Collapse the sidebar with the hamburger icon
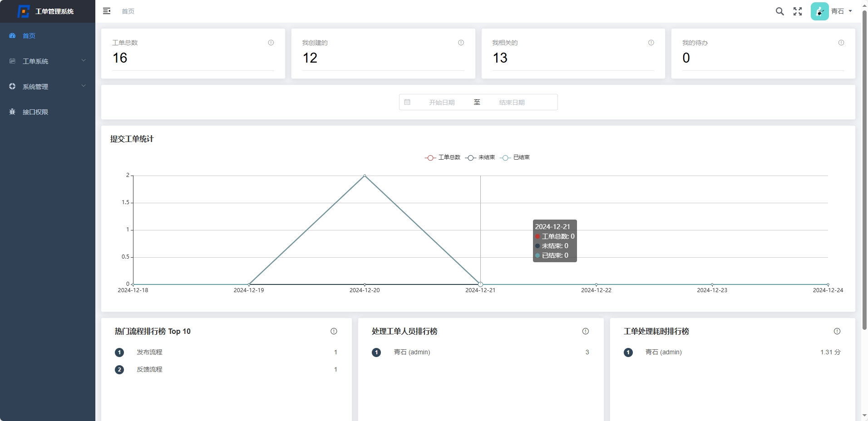868x421 pixels. coord(107,11)
